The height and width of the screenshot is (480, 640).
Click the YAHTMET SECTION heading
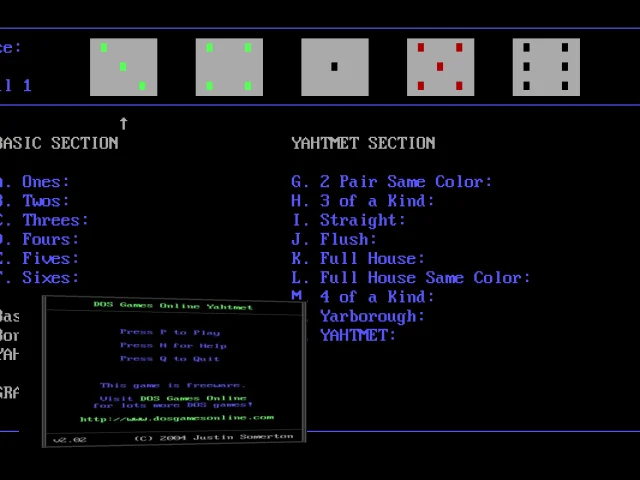tap(363, 143)
